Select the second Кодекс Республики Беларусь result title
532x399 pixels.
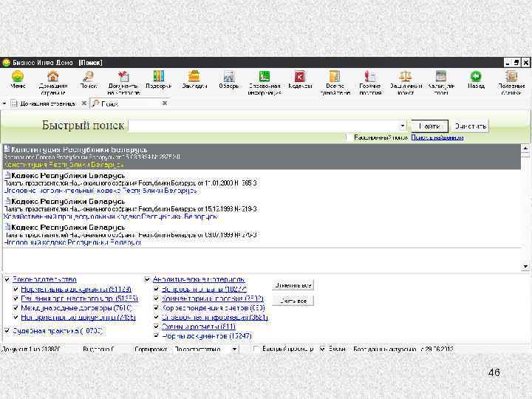(x=68, y=202)
